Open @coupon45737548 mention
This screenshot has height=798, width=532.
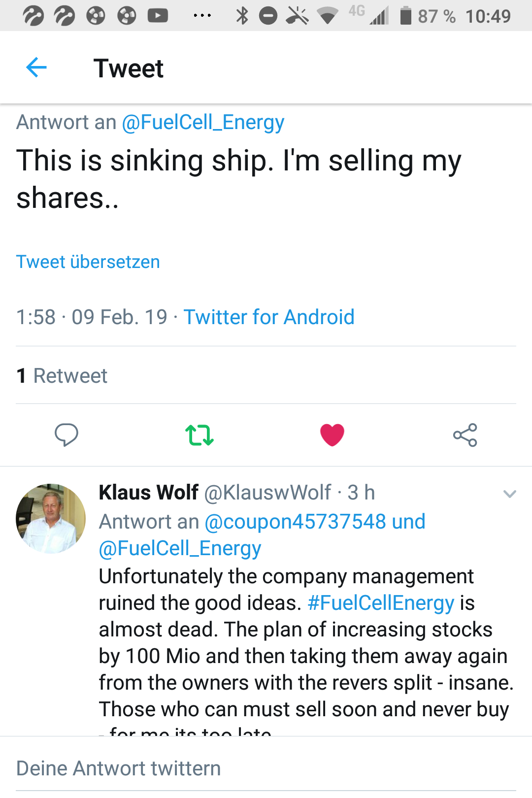click(295, 522)
